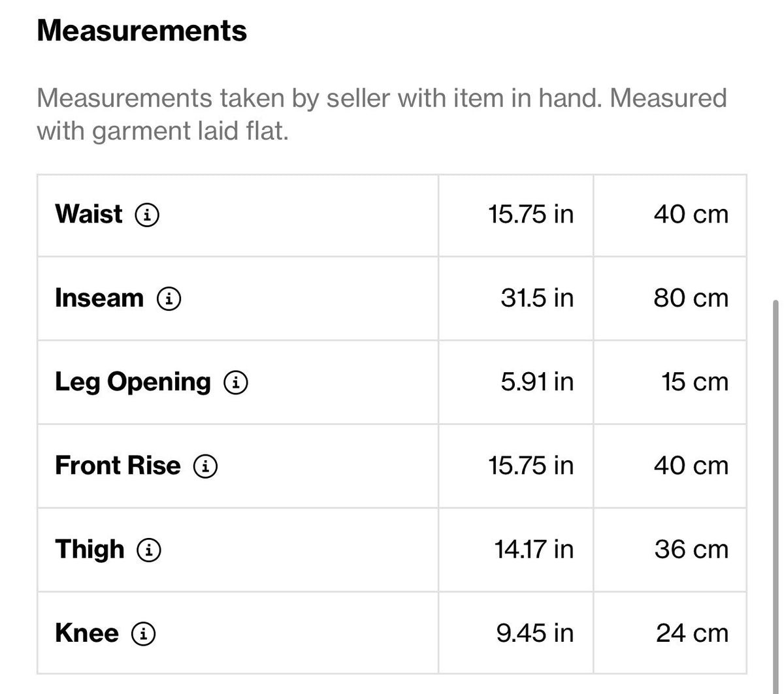The height and width of the screenshot is (694, 784).
Task: Click the 24 cm knee value
Action: click(692, 633)
